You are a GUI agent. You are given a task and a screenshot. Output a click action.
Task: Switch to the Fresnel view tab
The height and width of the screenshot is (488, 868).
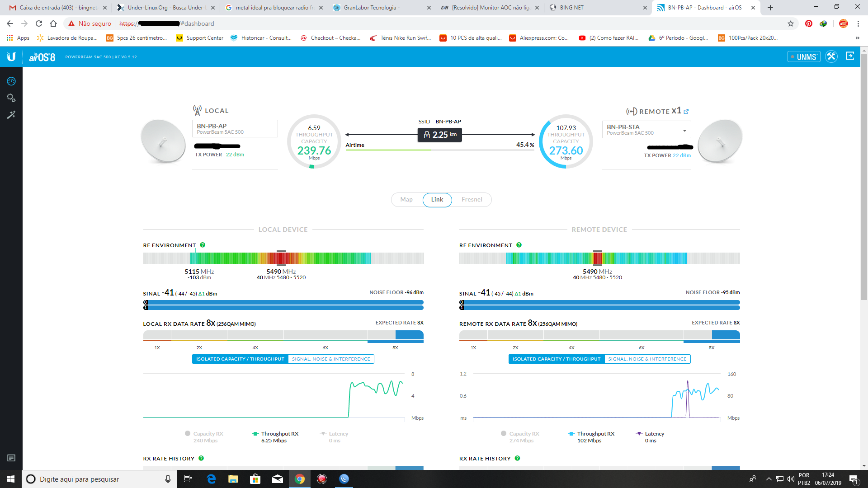click(472, 200)
